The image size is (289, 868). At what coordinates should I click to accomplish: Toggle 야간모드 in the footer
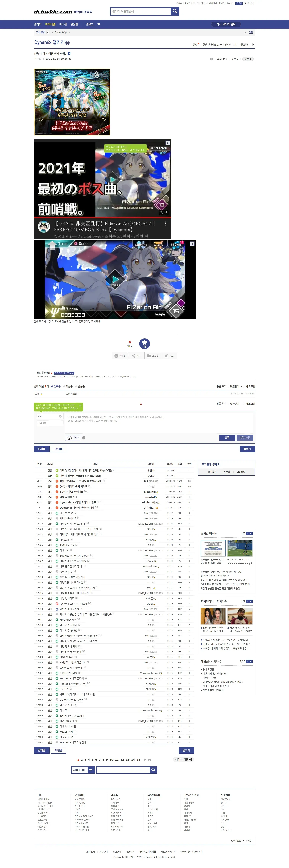pyautogui.click(x=236, y=840)
